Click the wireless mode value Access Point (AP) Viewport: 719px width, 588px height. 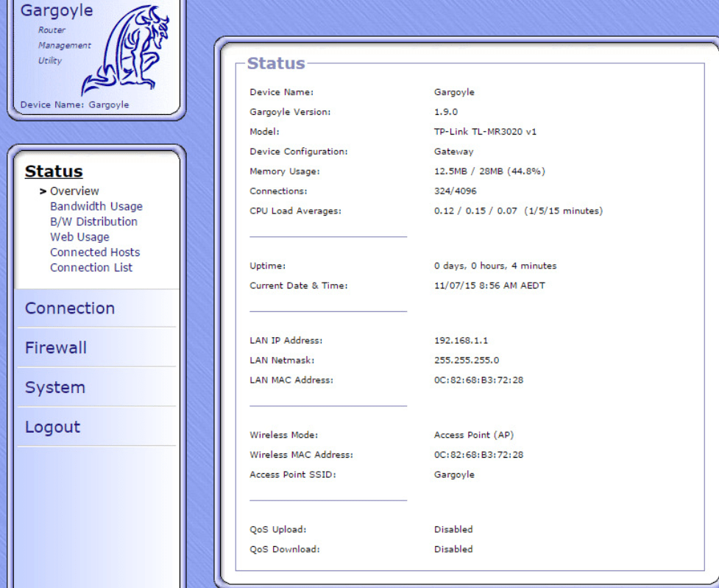(474, 435)
